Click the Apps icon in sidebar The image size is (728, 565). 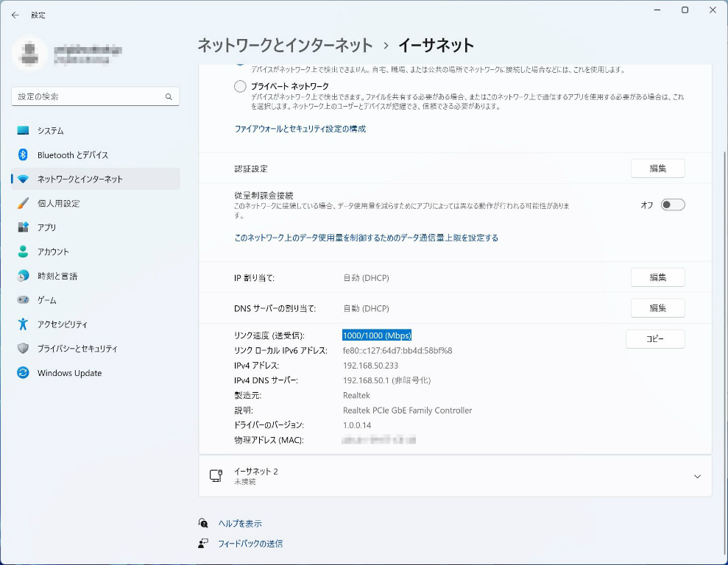[23, 227]
